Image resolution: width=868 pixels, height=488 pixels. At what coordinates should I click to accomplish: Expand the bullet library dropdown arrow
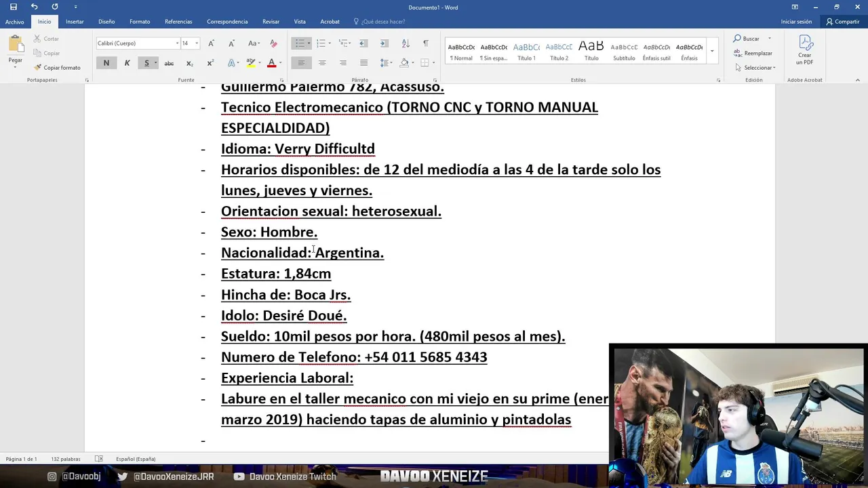click(309, 43)
